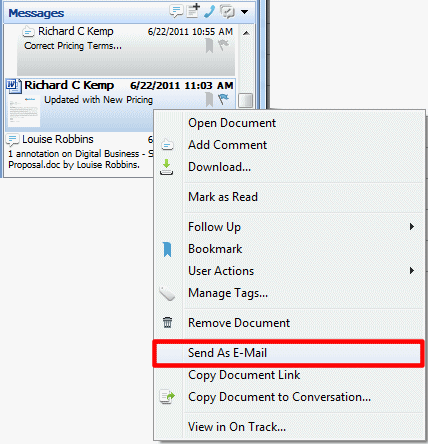Toggle bookmark on Updated with New Pricing message
428x444 pixels.
[x=209, y=100]
